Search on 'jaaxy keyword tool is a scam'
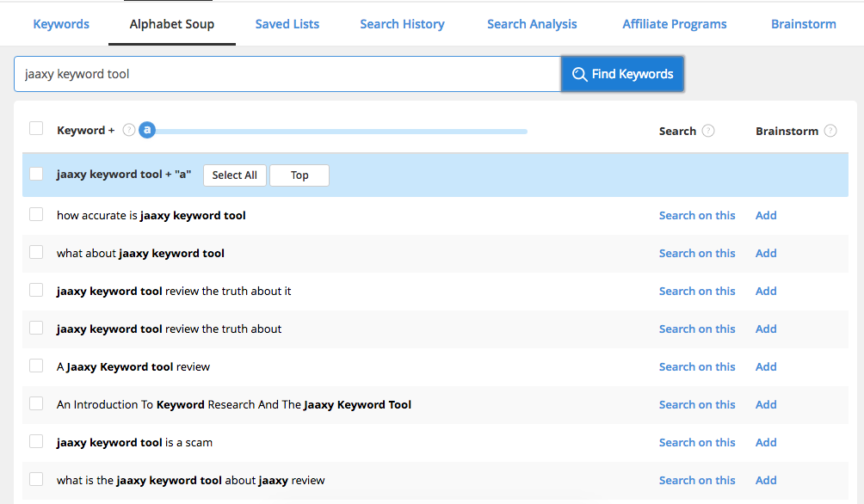This screenshot has height=504, width=864. (697, 442)
